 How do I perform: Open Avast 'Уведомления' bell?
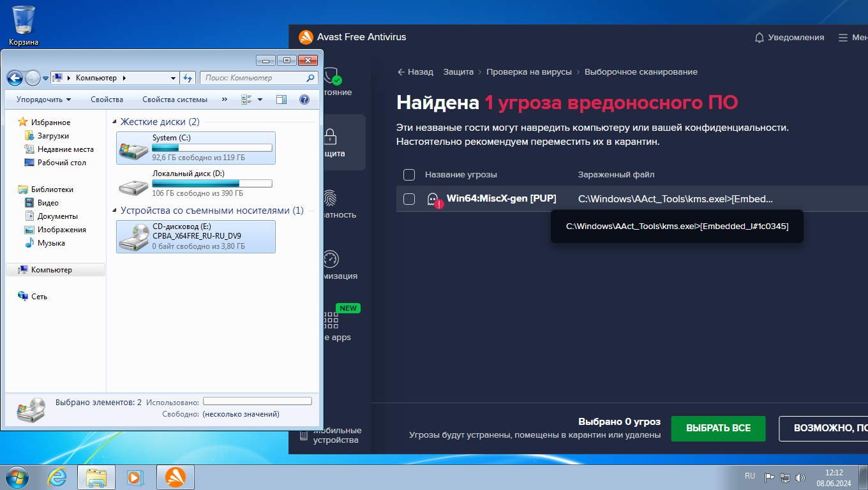(789, 37)
